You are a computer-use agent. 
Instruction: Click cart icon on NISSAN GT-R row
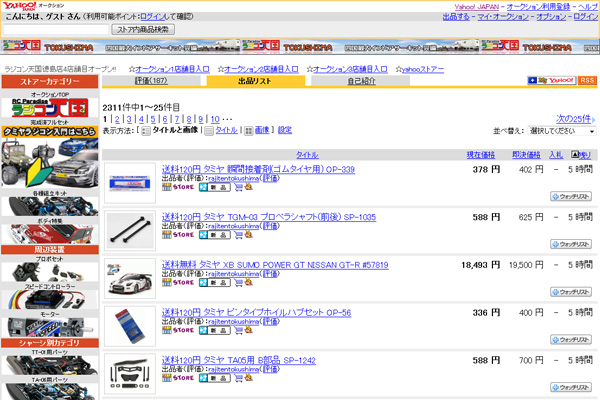239,282
